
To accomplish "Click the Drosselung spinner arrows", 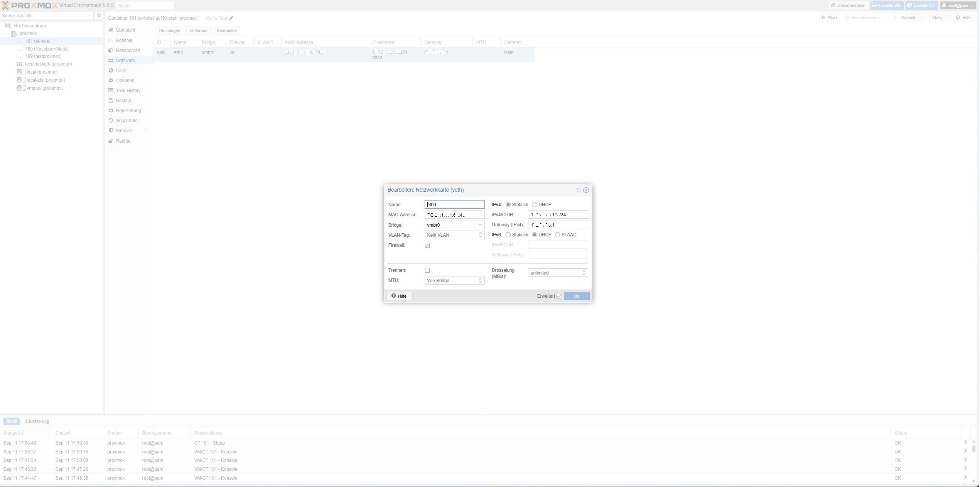I will coord(584,273).
